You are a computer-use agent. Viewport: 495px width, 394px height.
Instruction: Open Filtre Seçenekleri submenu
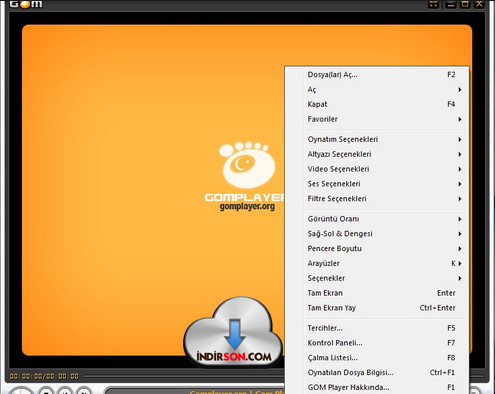pyautogui.click(x=377, y=199)
